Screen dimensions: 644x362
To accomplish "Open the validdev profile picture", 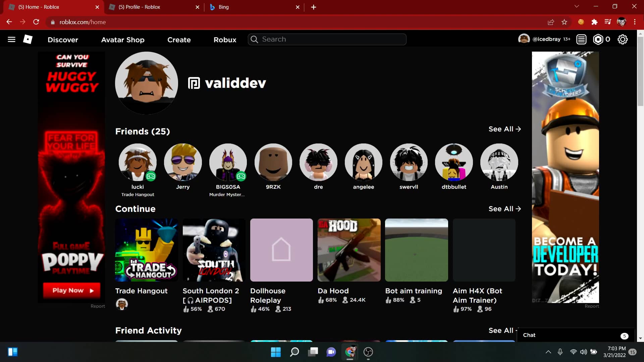I will pos(147,83).
